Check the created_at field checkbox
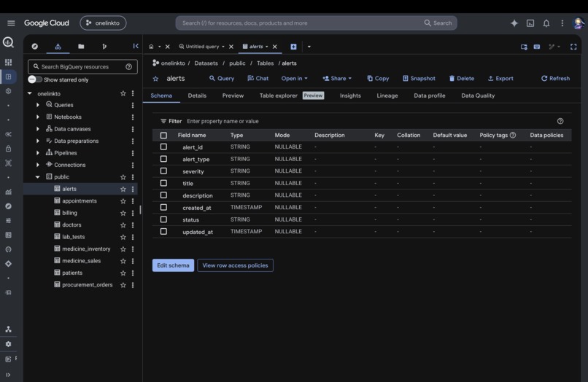Image resolution: width=588 pixels, height=382 pixels. (x=163, y=207)
